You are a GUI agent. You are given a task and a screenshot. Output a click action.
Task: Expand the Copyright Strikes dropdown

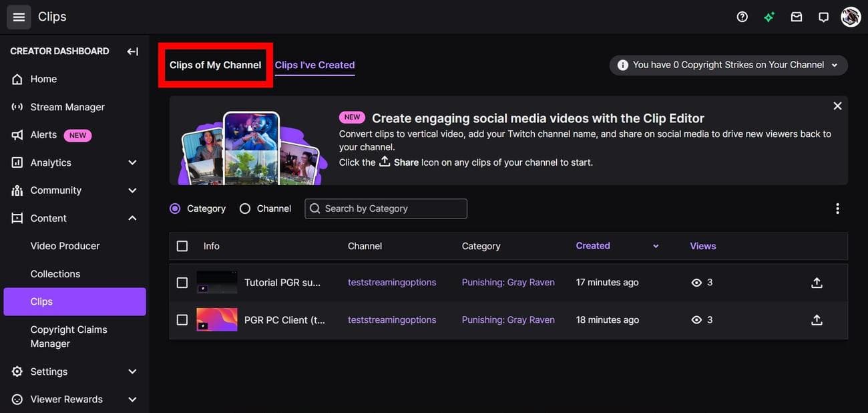[834, 65]
